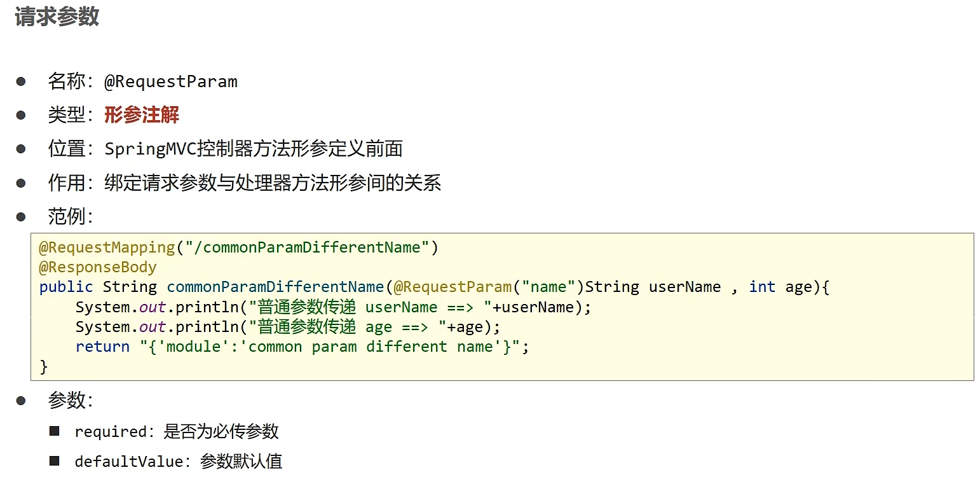Click the defaultValue: 参数默认值 text
The image size is (980, 477).
coord(179,462)
